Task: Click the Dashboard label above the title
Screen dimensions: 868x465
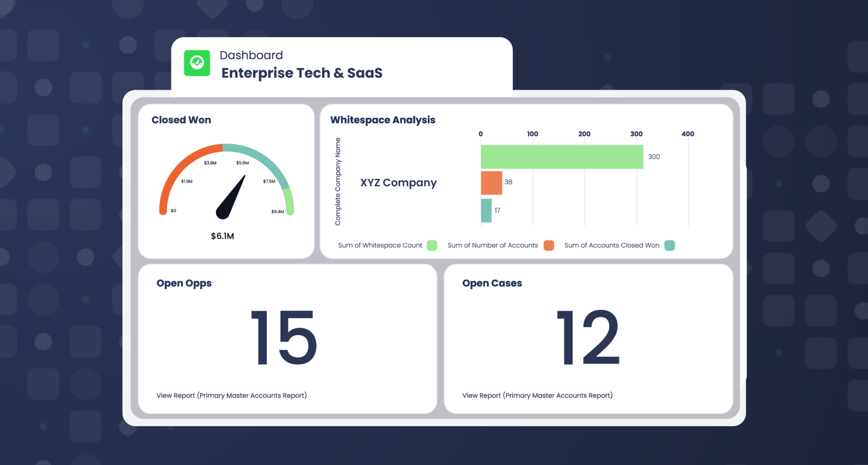Action: 251,55
